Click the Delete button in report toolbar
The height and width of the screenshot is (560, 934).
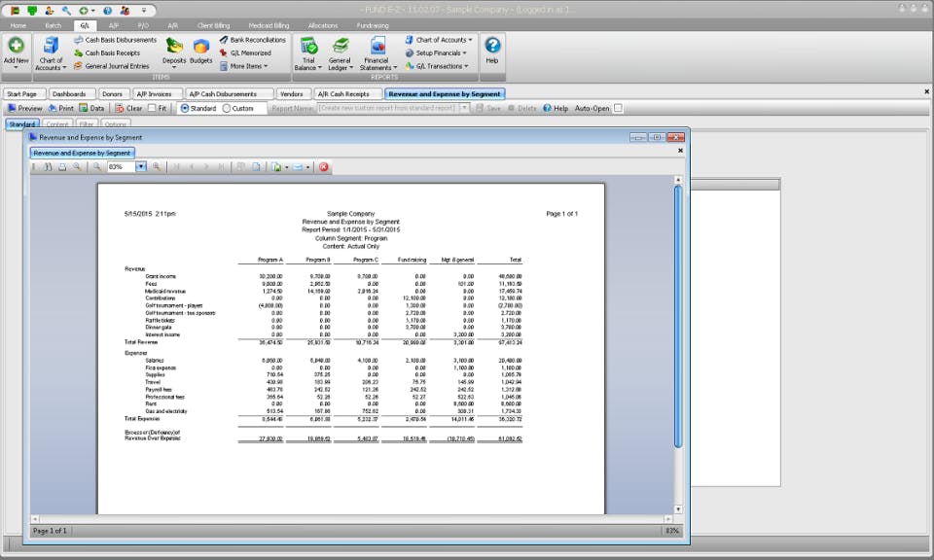coord(521,108)
